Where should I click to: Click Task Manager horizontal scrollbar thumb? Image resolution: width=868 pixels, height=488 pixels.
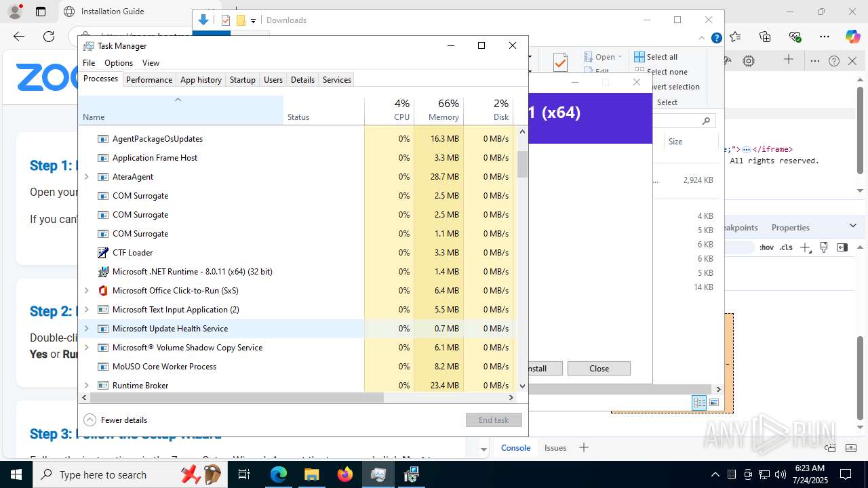click(x=237, y=398)
